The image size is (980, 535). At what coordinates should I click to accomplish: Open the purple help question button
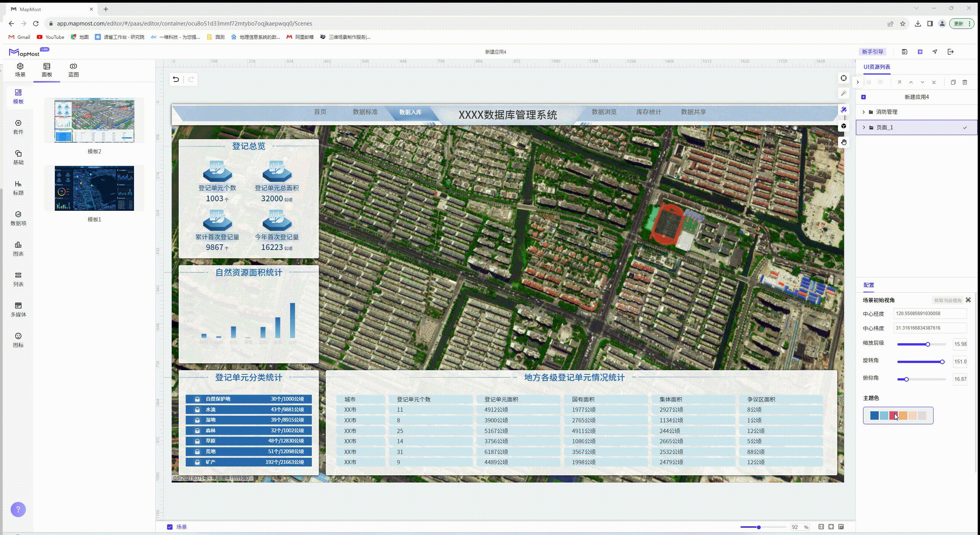[x=18, y=510]
